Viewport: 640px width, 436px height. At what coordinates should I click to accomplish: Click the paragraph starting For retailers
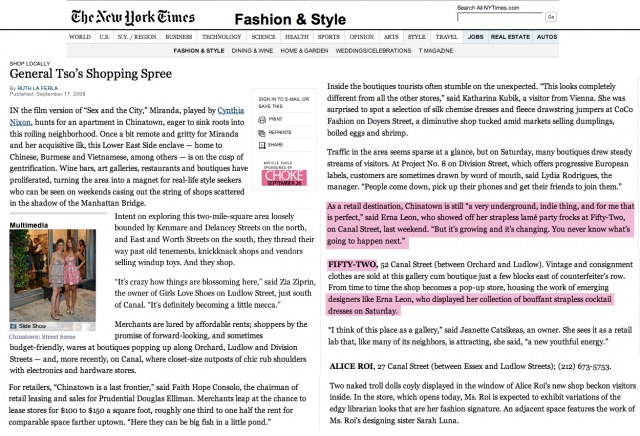(157, 404)
